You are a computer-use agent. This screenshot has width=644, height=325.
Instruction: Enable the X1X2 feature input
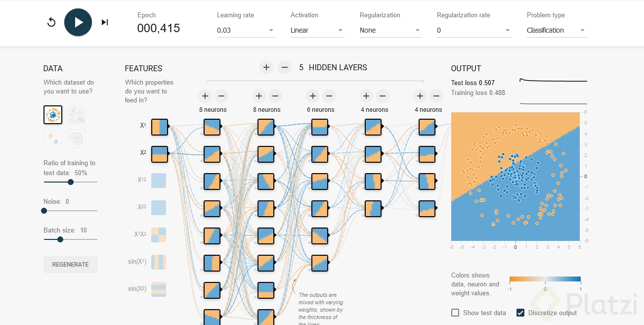click(159, 234)
